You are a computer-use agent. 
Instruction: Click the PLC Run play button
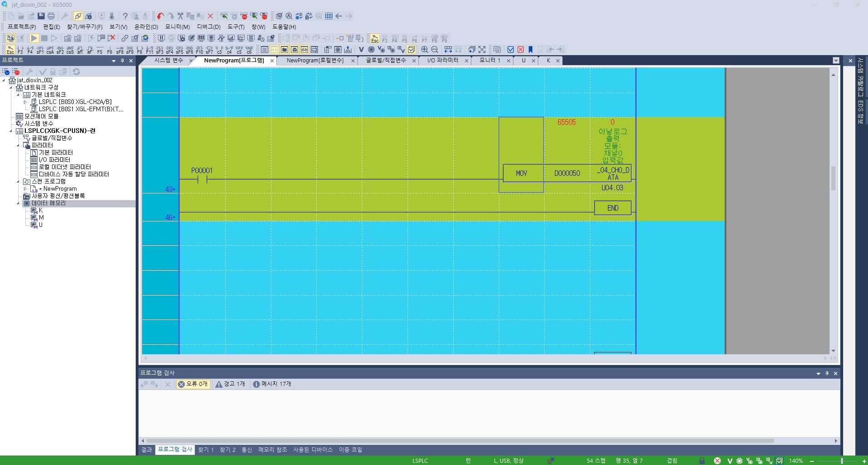pos(34,38)
